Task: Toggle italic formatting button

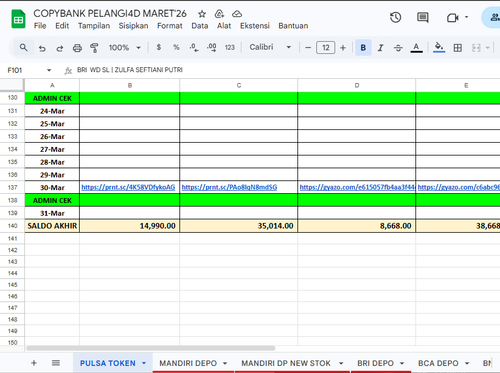Action: (x=380, y=48)
